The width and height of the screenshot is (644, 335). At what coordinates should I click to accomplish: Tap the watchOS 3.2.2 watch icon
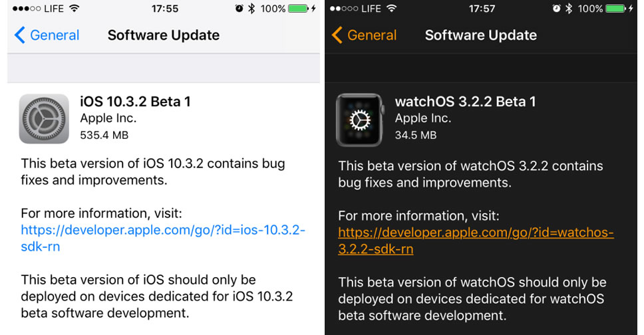[360, 120]
